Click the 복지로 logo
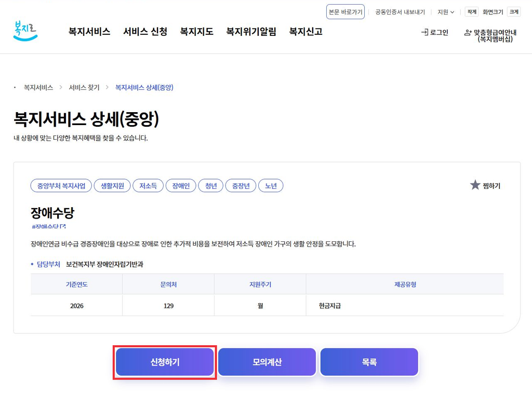The height and width of the screenshot is (394, 532). [x=25, y=31]
